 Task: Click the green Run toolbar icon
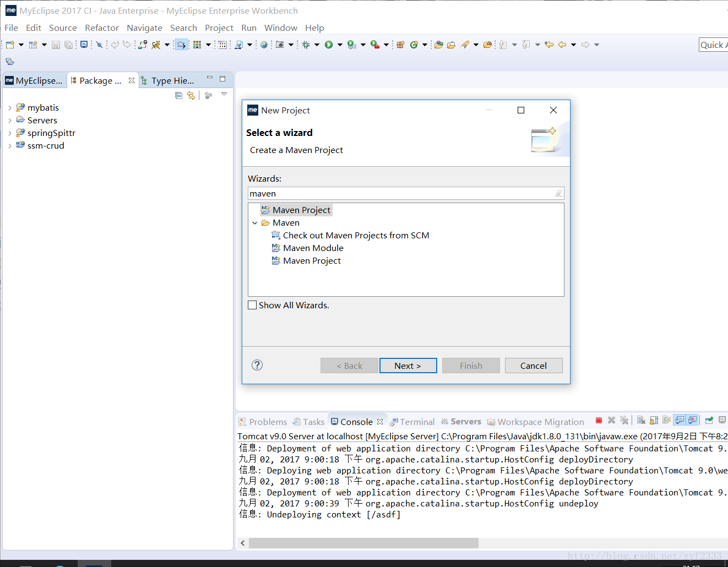pyautogui.click(x=329, y=45)
